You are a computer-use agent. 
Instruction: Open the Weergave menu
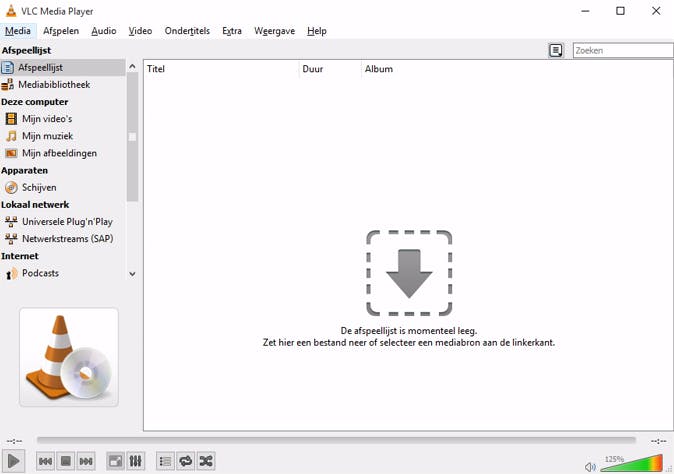(x=274, y=31)
